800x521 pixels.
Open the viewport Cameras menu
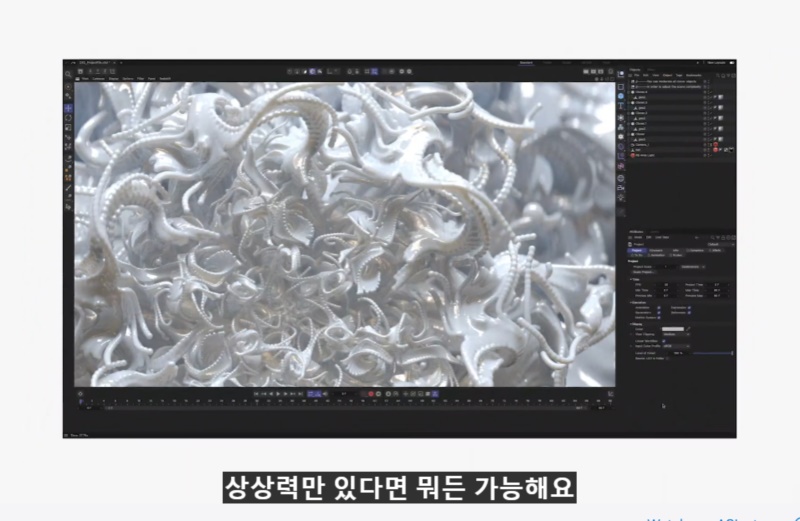[98, 79]
